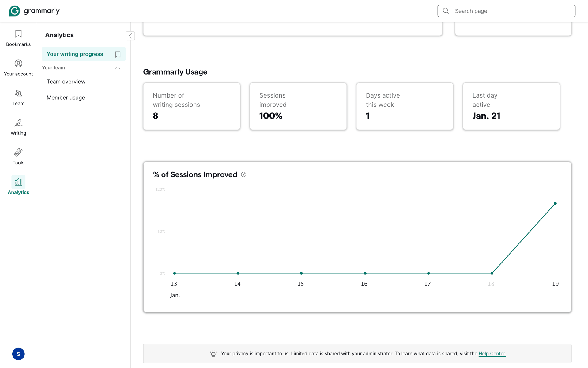Image resolution: width=588 pixels, height=368 pixels.
Task: Open Bookmarks in the sidebar
Action: pos(18,38)
